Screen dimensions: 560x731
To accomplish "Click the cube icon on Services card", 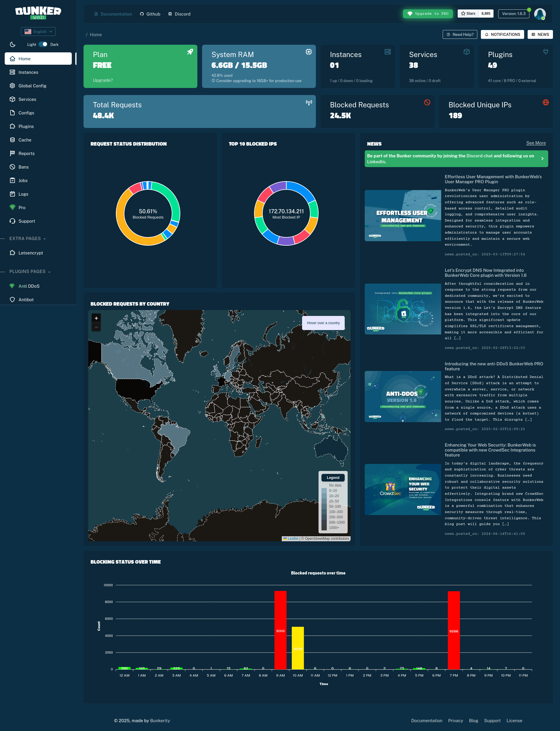I will tap(467, 52).
